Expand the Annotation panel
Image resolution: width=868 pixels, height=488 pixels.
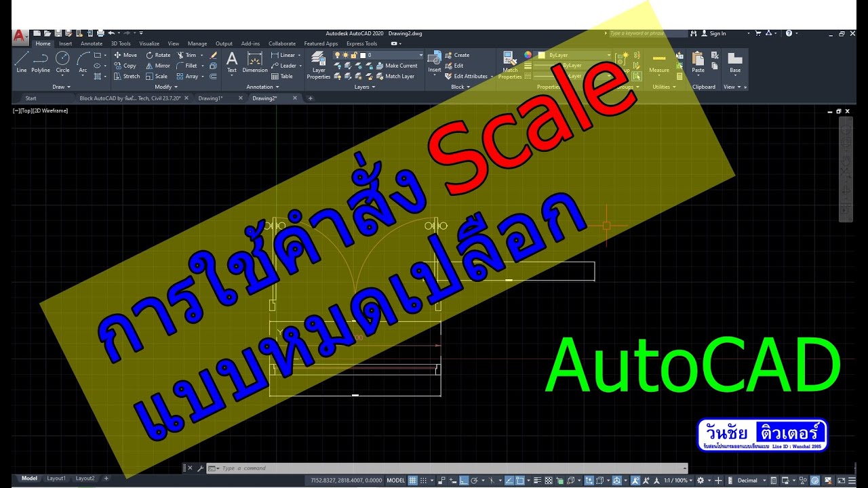262,87
